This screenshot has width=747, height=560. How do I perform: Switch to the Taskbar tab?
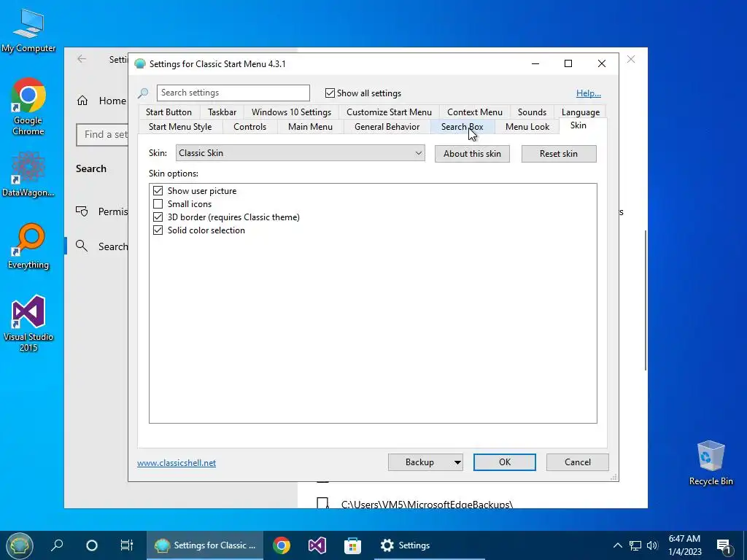pyautogui.click(x=222, y=112)
